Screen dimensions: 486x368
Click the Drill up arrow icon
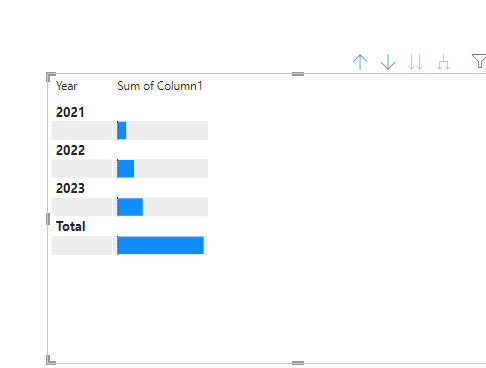tap(360, 62)
